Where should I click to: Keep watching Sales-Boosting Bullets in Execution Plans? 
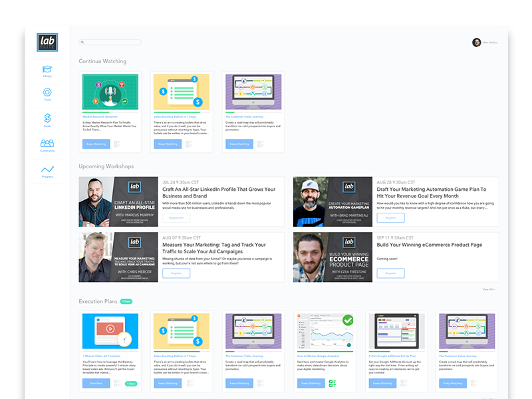click(168, 383)
